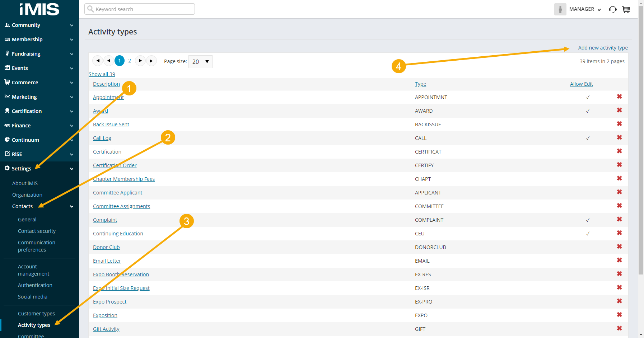Sort by Allow Edit column header
Viewport: 644px width, 338px height.
point(581,84)
